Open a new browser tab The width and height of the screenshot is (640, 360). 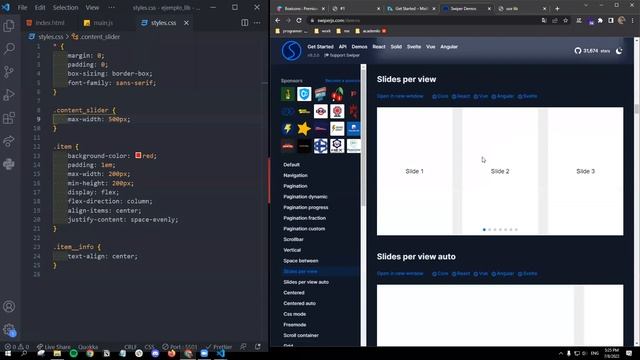pyautogui.click(x=557, y=9)
